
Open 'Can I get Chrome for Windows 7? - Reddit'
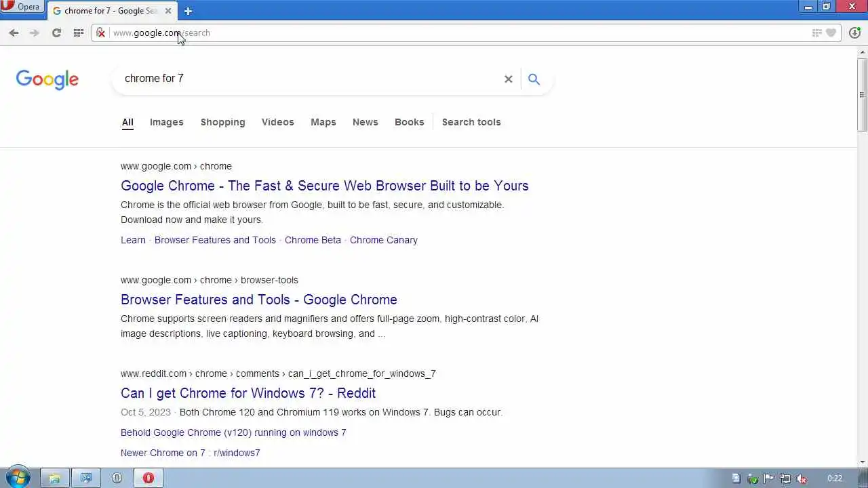tap(248, 393)
